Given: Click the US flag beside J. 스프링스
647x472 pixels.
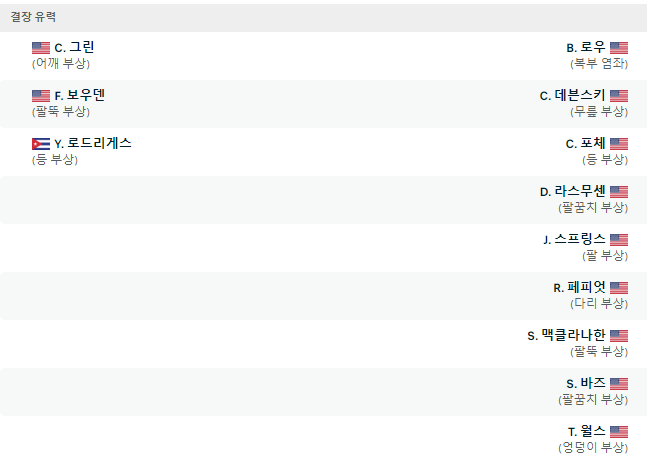Looking at the screenshot, I should (619, 240).
